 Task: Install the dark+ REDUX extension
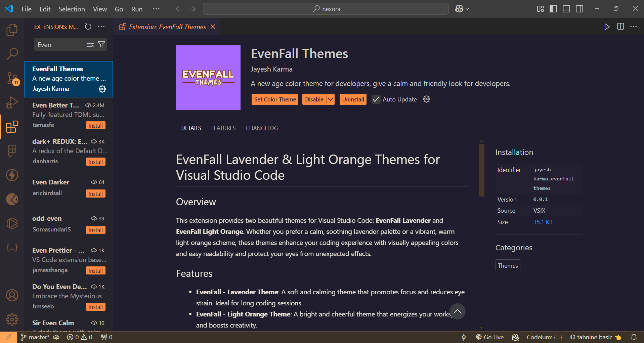[96, 162]
